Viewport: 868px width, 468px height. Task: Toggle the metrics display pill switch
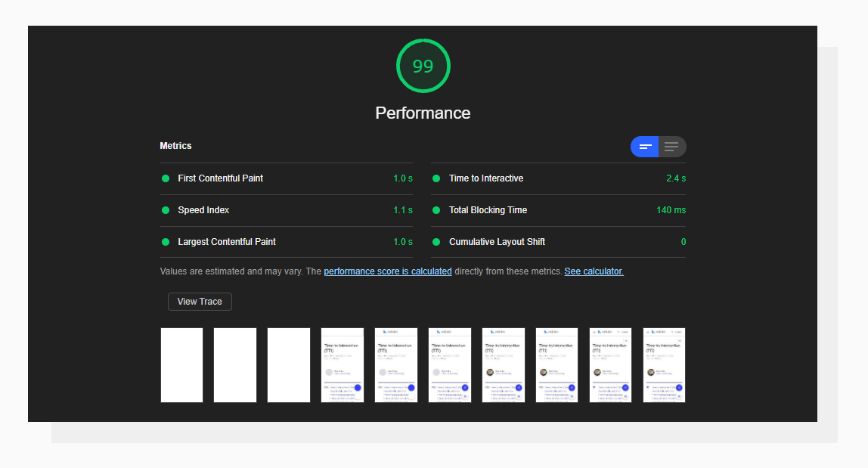tap(659, 147)
